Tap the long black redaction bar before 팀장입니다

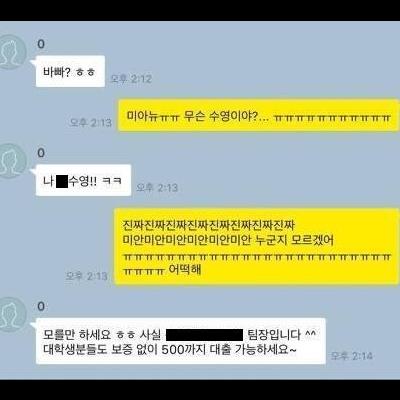click(204, 335)
